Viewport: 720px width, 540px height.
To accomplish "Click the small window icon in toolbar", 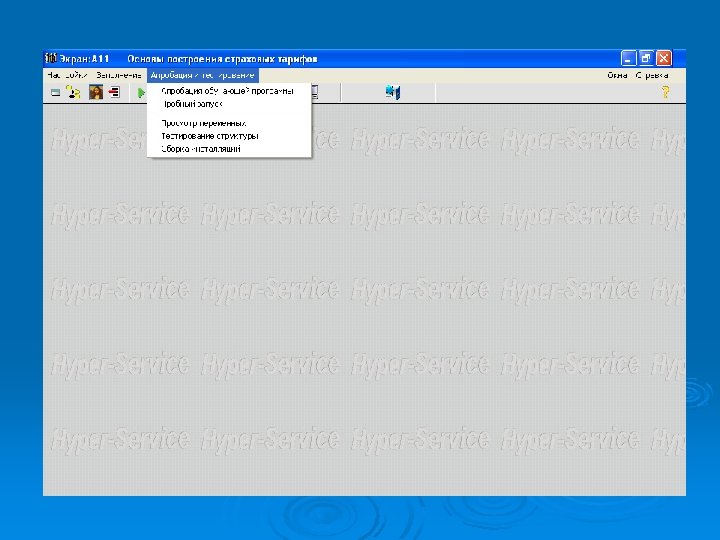I will [x=56, y=93].
